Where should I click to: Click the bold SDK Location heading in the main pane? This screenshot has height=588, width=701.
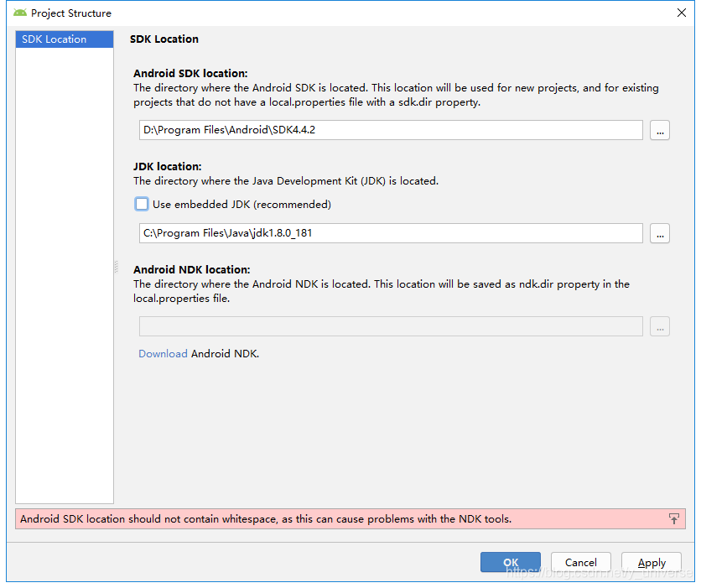tap(164, 39)
